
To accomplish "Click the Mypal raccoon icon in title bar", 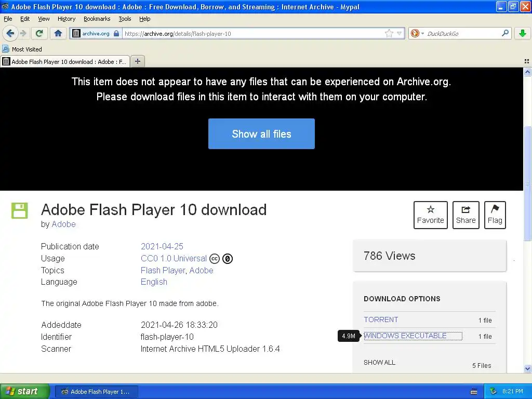I will pyautogui.click(x=5, y=6).
